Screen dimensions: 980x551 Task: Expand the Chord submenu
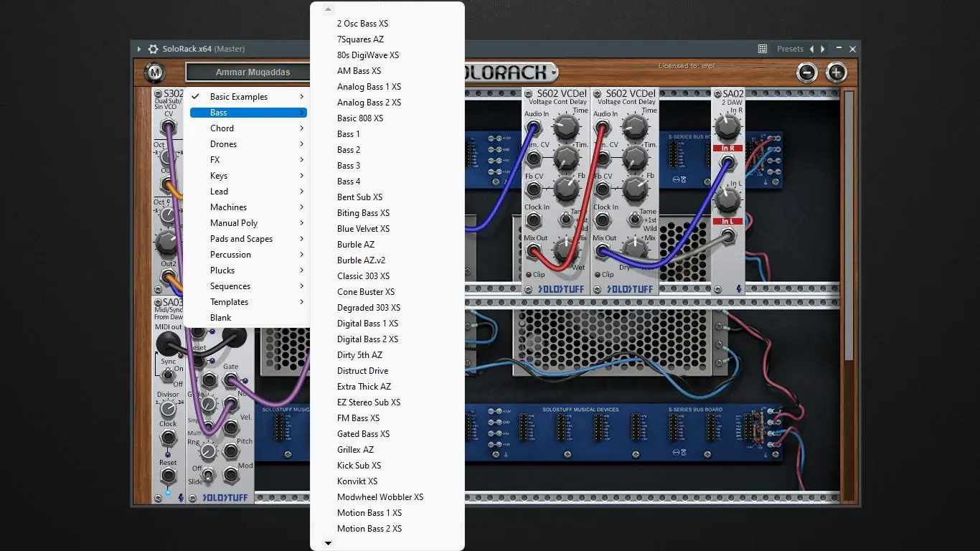pos(248,128)
